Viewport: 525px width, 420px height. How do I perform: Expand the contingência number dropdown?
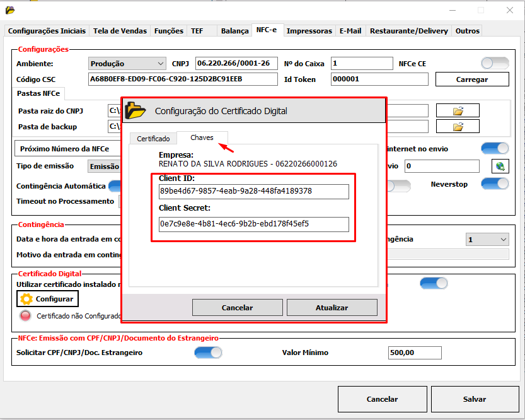tap(487, 240)
